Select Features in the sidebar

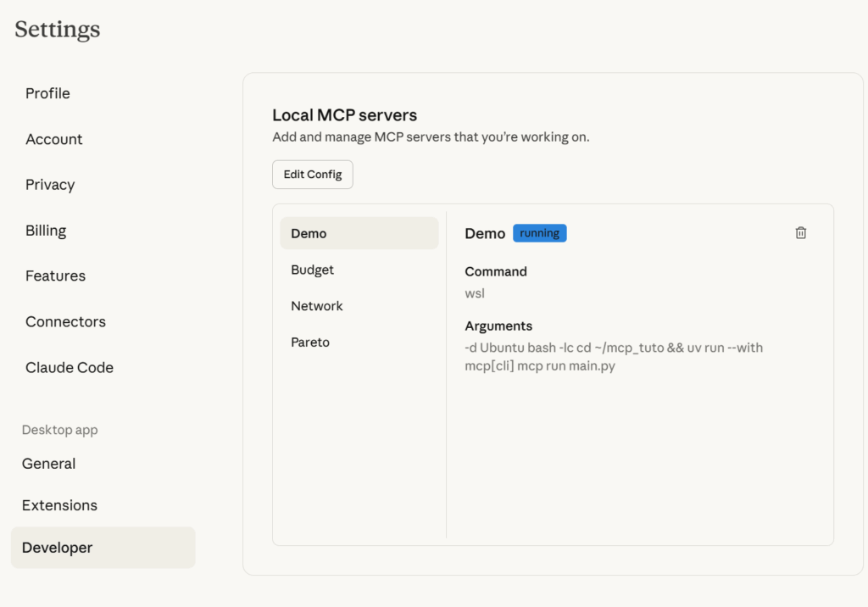click(x=55, y=276)
